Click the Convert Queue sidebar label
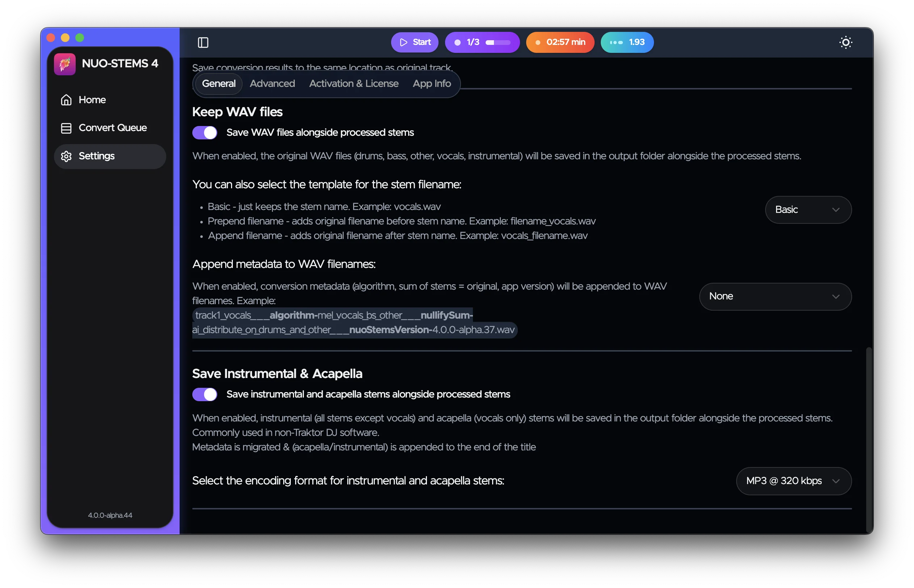 [113, 128]
